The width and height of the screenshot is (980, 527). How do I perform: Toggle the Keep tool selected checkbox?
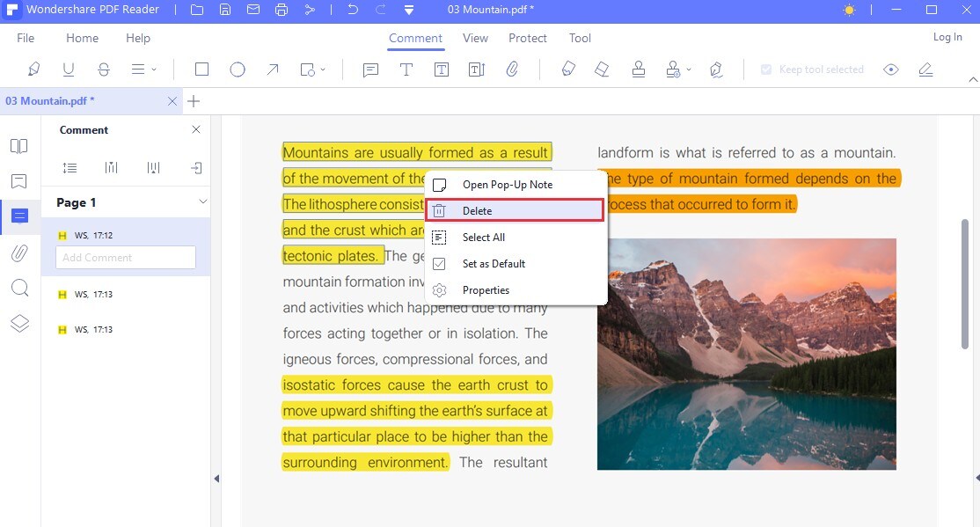765,69
